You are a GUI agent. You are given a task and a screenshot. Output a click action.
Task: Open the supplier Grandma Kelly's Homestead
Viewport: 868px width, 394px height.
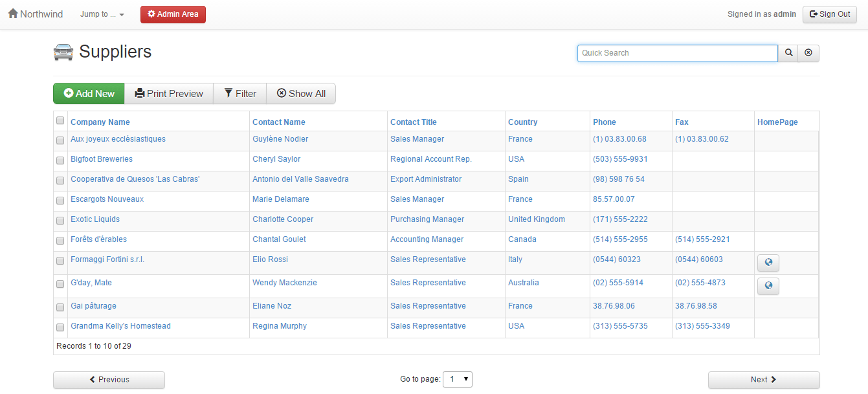[120, 325]
